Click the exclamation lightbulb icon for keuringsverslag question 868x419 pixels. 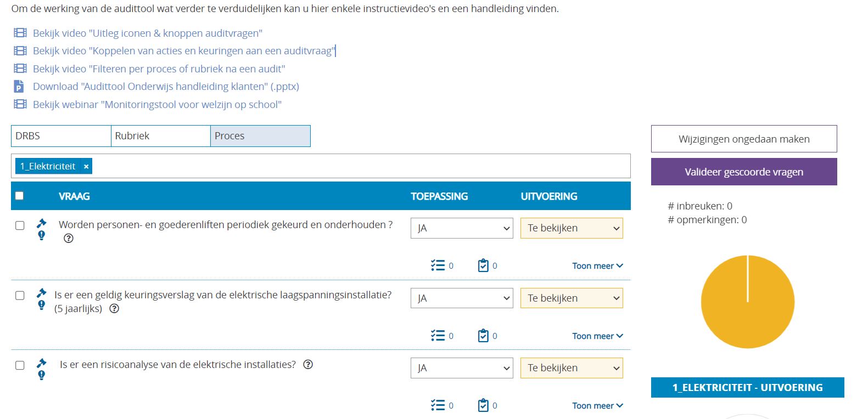(x=41, y=305)
